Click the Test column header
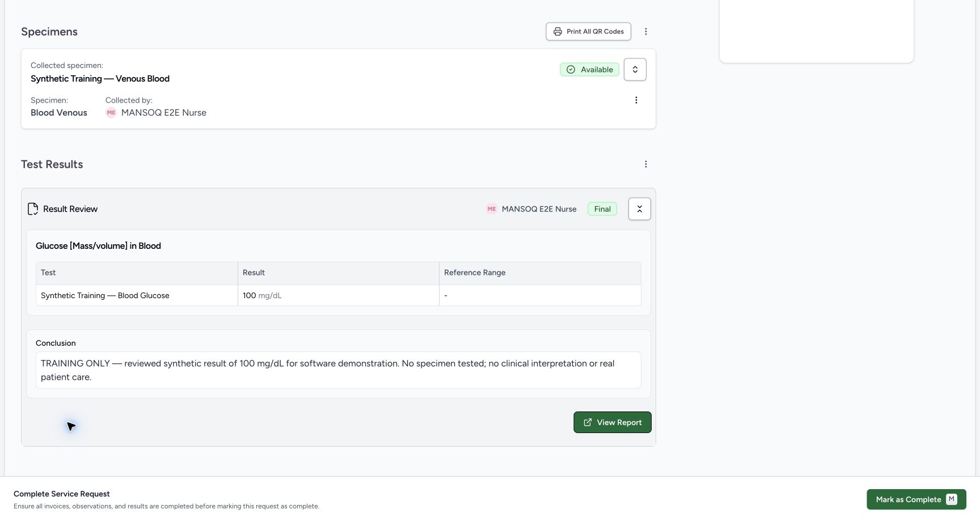The width and height of the screenshot is (980, 522). [137, 273]
